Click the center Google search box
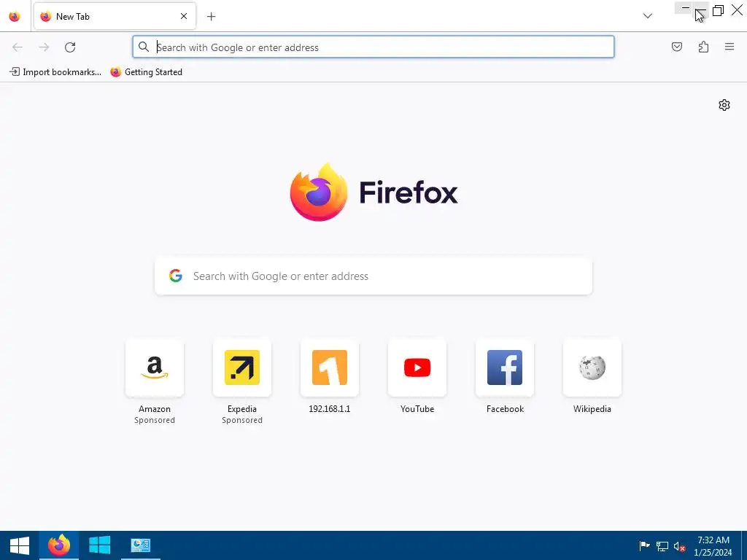 (373, 276)
